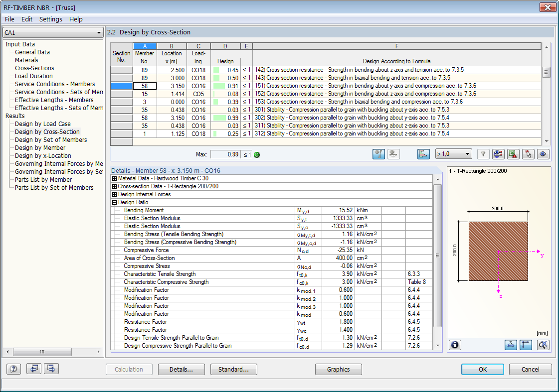Viewport: 559px width, 392px height.
Task: Click the pick member in graphic icon
Action: coord(528,154)
